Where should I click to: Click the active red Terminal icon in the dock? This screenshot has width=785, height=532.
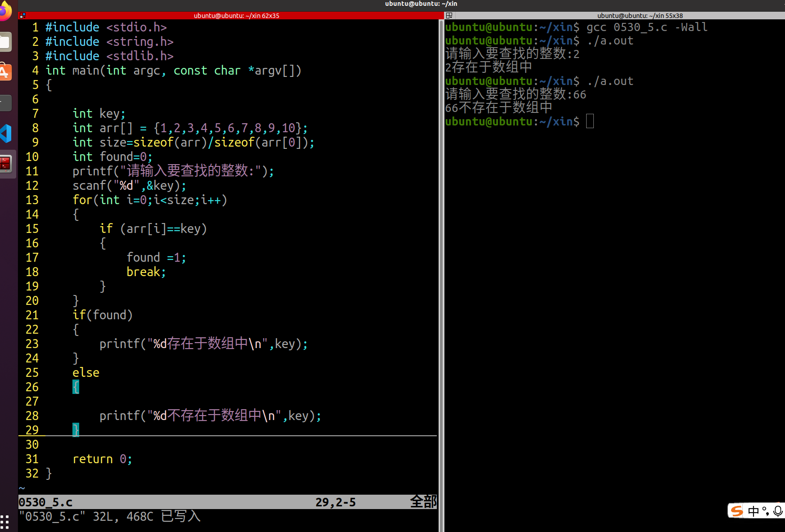6,164
